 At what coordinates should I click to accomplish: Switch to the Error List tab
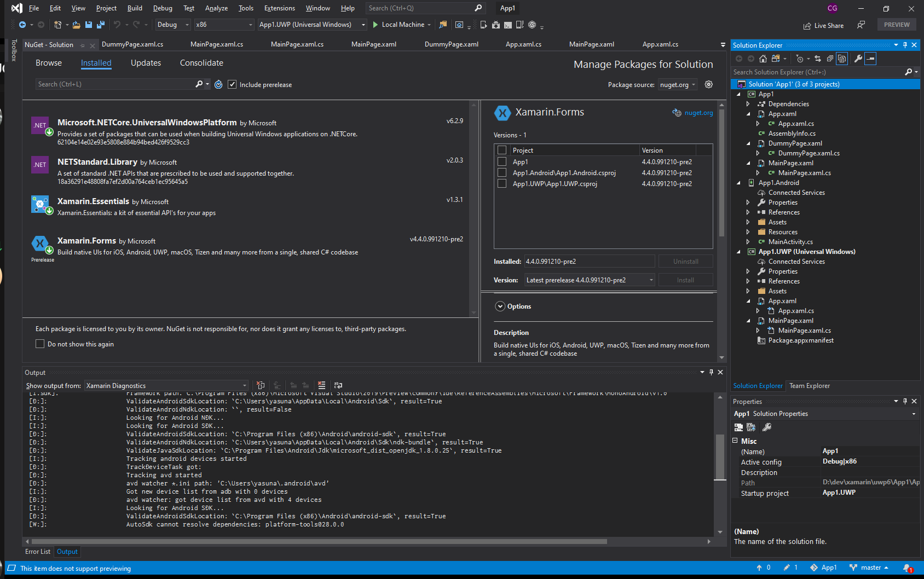point(38,552)
